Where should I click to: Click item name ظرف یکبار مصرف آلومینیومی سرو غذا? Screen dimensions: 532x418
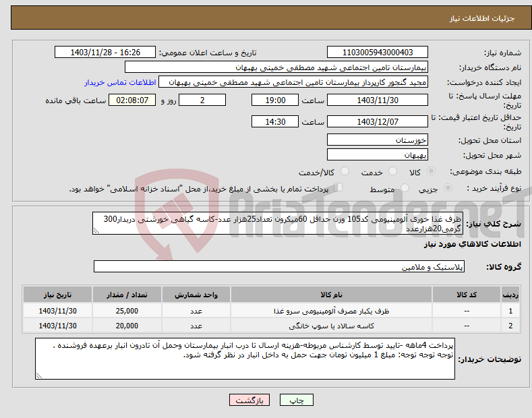[331, 311]
